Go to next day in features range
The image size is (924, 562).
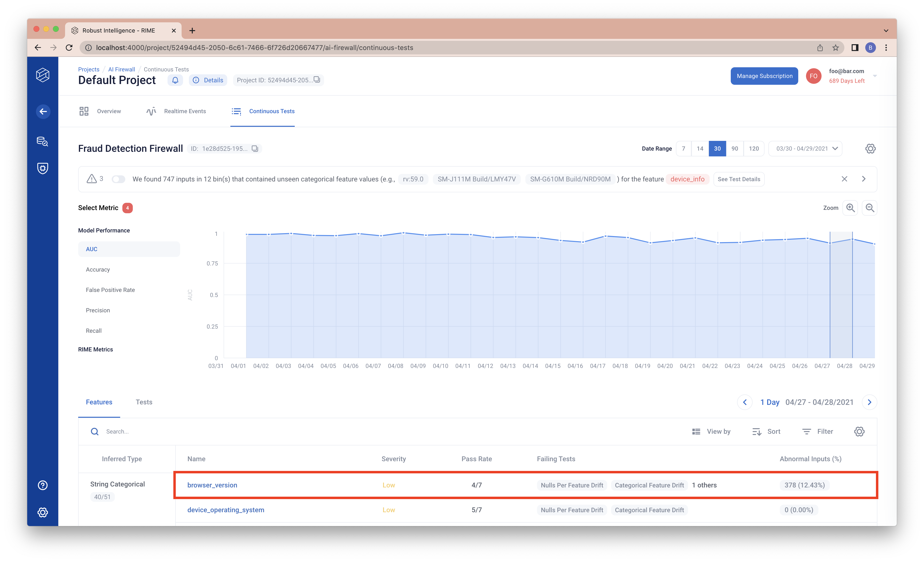869,402
